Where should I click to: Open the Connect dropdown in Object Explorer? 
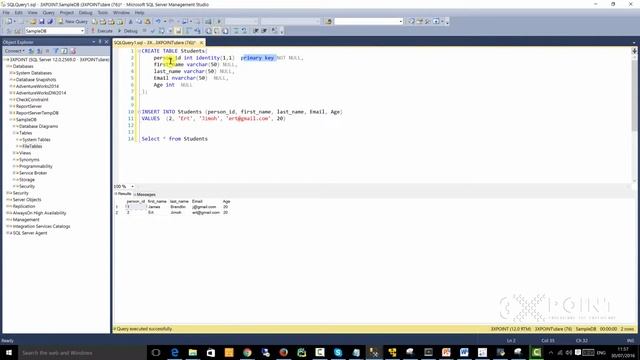[15, 51]
